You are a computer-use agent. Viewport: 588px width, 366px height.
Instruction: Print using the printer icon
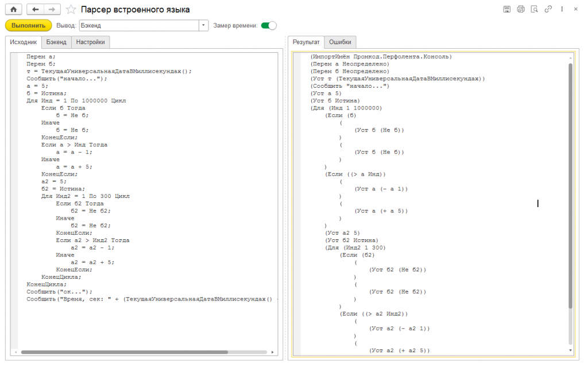pos(520,9)
